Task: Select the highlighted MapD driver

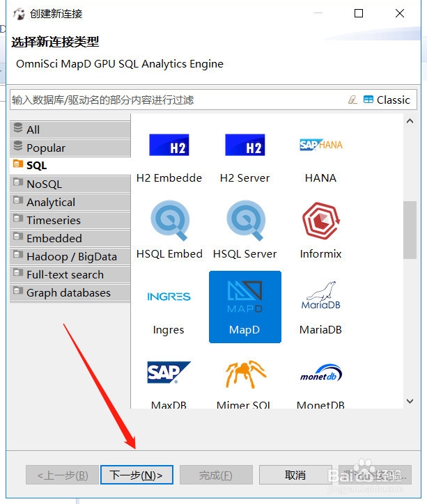Action: pos(245,307)
